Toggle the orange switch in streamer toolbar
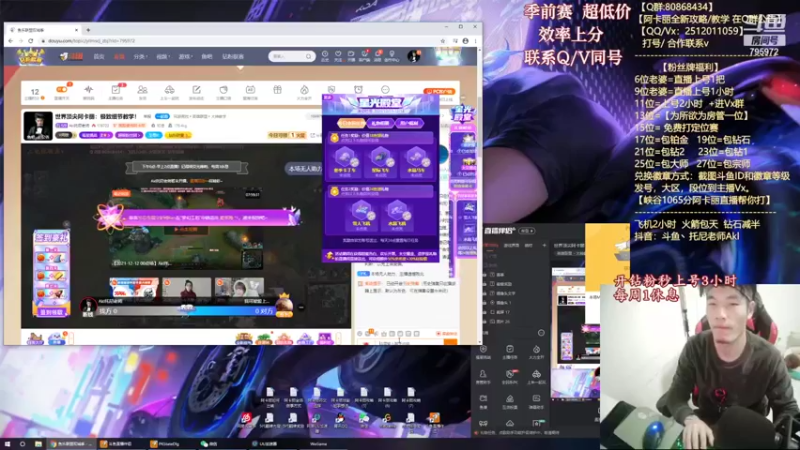This screenshot has height=450, width=800. point(62,90)
